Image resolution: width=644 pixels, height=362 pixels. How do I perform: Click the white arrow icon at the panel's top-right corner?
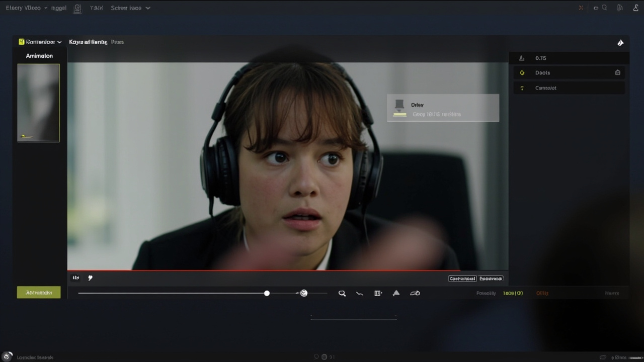coord(620,43)
